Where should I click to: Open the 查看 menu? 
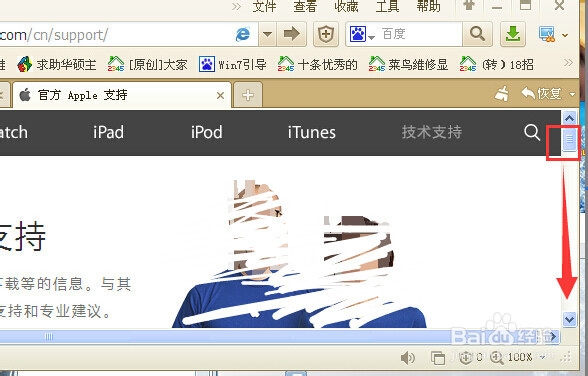point(305,6)
